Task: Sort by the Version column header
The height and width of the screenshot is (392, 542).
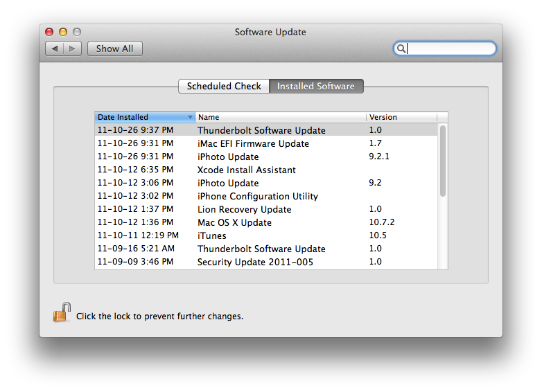Action: pyautogui.click(x=401, y=117)
